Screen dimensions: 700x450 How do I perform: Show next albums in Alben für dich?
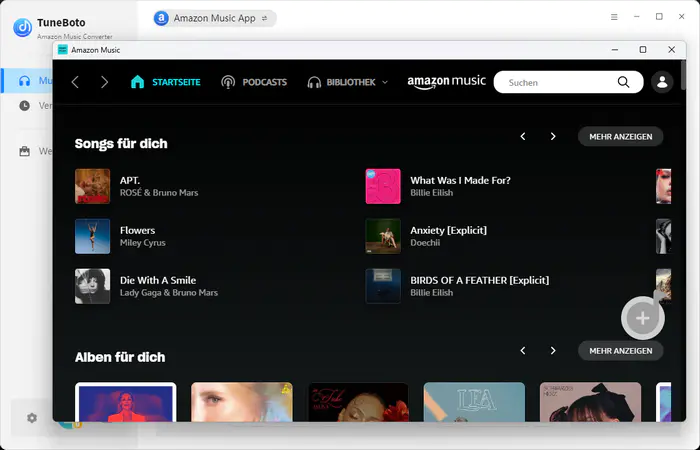pyautogui.click(x=553, y=350)
